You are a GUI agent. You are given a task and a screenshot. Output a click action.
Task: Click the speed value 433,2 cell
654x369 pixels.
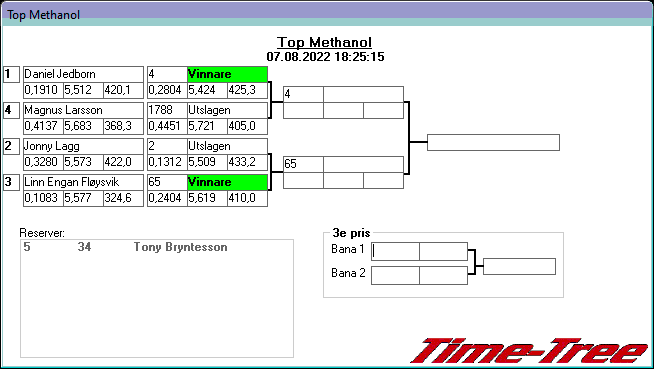click(x=247, y=162)
